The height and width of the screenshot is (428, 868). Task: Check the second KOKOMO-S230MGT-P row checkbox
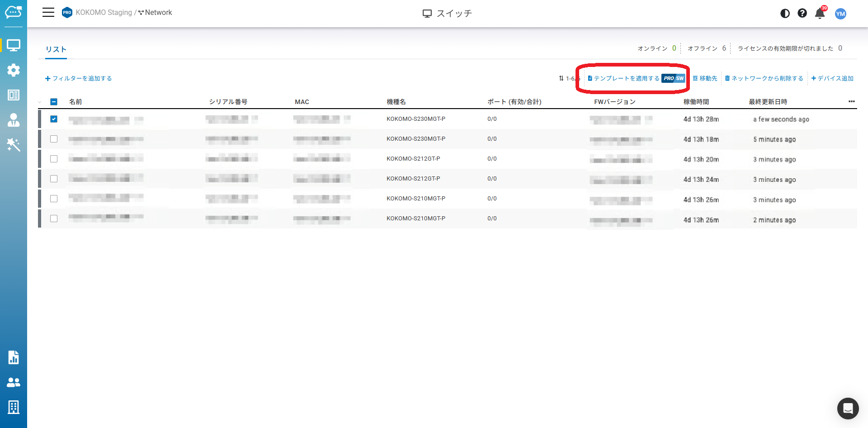[x=54, y=139]
